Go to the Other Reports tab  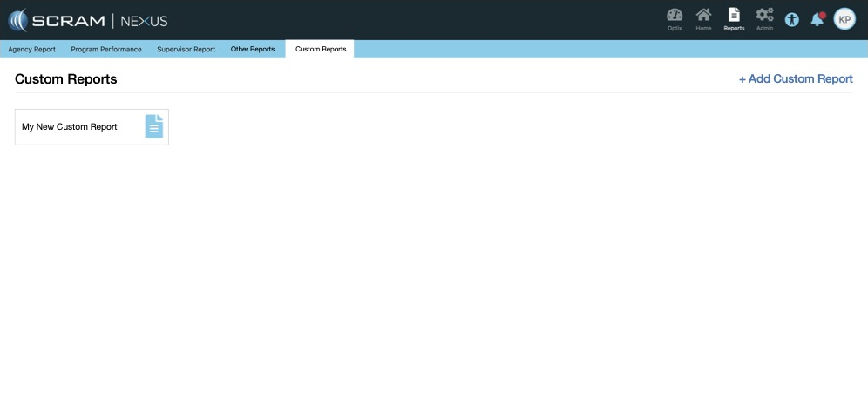[253, 50]
